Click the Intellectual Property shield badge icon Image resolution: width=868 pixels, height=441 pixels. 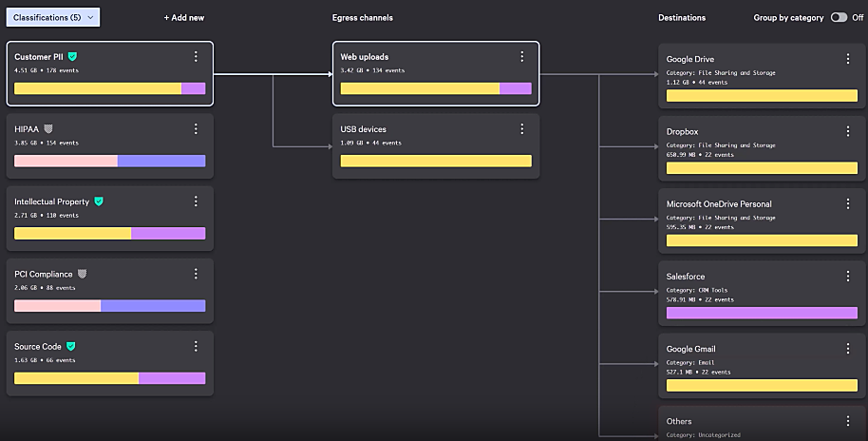click(99, 201)
